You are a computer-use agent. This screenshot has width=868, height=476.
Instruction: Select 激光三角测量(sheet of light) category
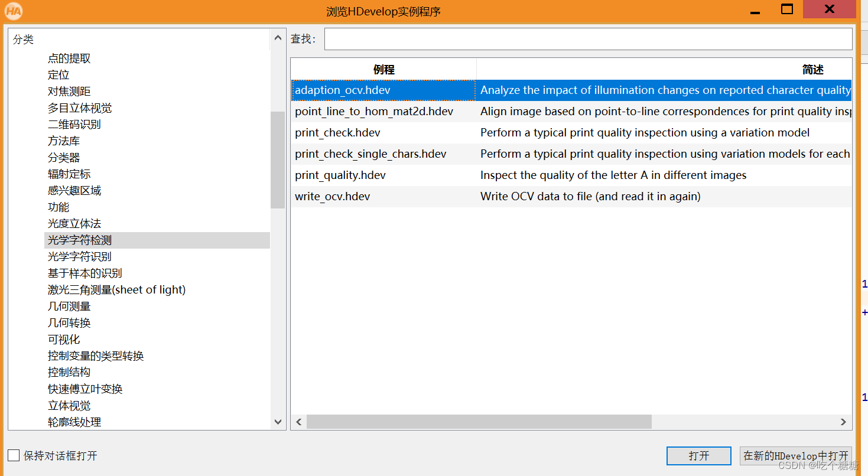coord(117,290)
